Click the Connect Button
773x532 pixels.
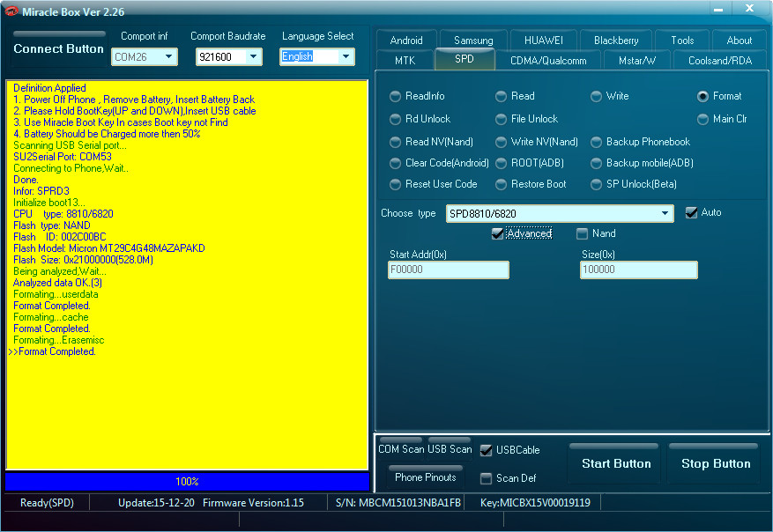tap(59, 48)
